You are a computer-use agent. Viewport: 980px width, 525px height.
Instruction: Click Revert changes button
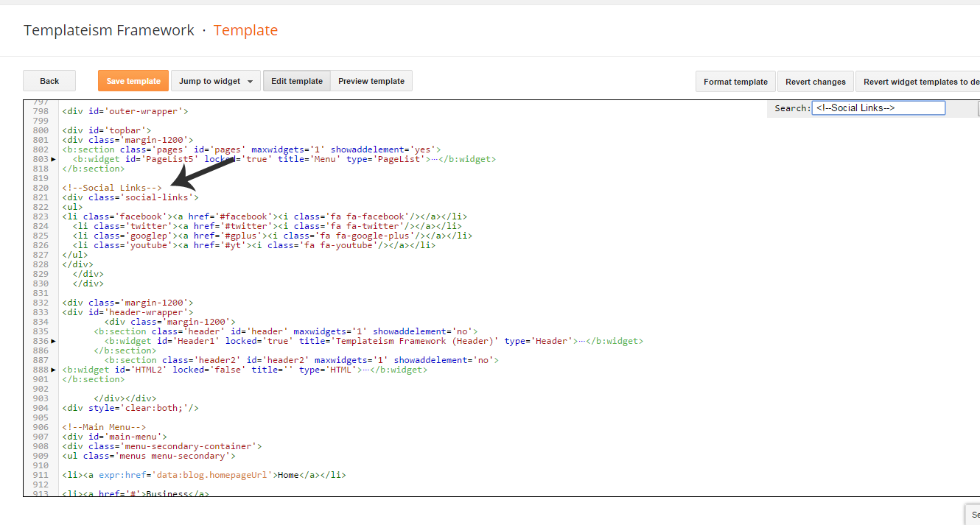pyautogui.click(x=815, y=82)
